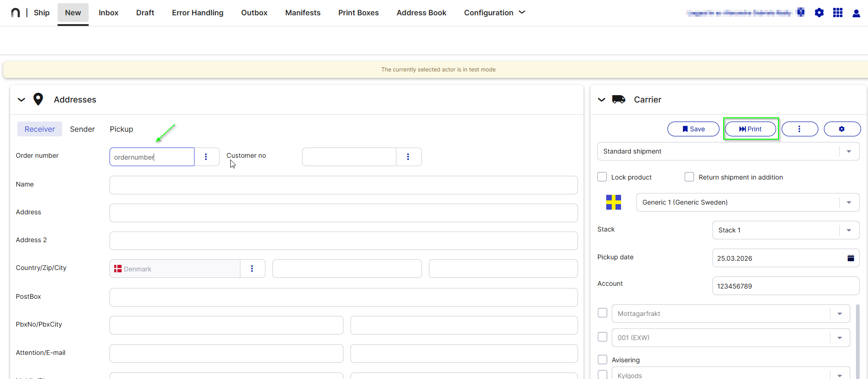This screenshot has width=868, height=379.
Task: Switch to the Pickup address tab
Action: tap(122, 129)
